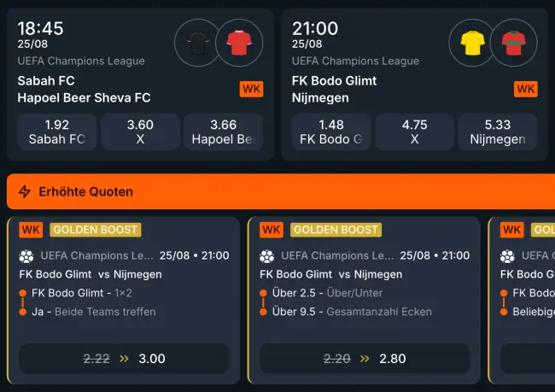Click soccer ball icon in second boost card
555x392 pixels.
pyautogui.click(x=267, y=256)
